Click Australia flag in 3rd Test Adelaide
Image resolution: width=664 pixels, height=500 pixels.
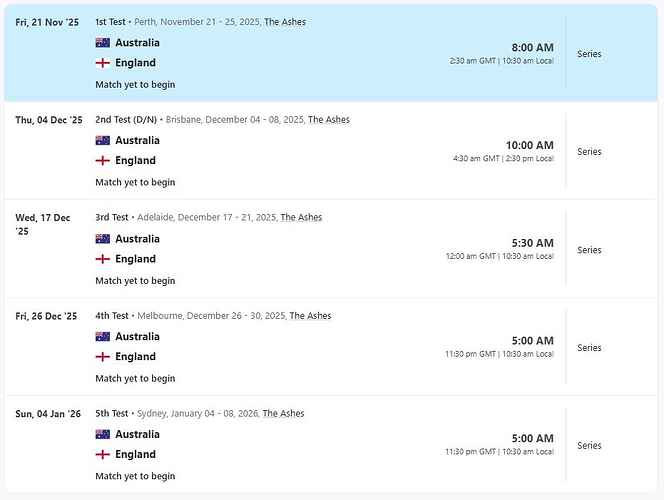tap(102, 239)
